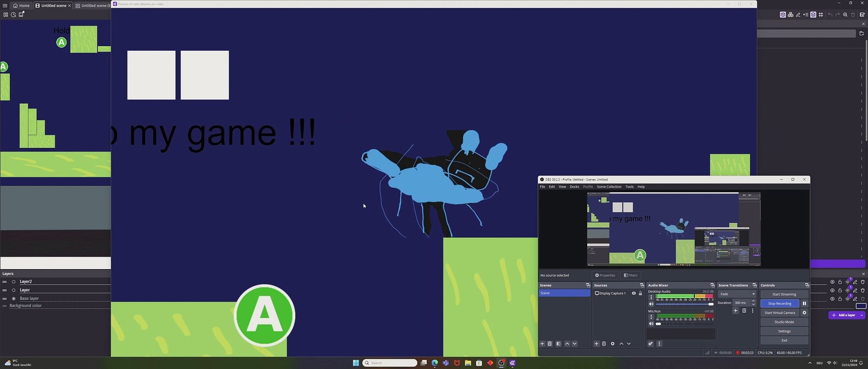
Task: Toggle visibility of the top layer
Action: 832,282
